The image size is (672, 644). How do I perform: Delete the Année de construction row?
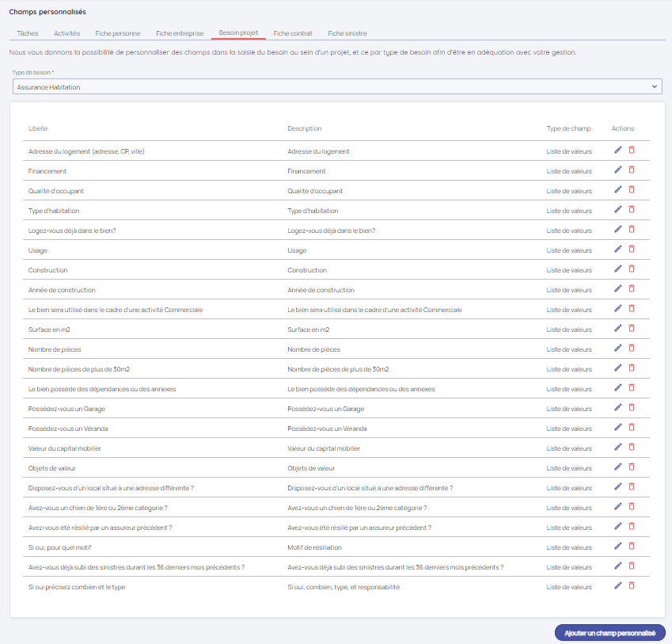(x=632, y=289)
